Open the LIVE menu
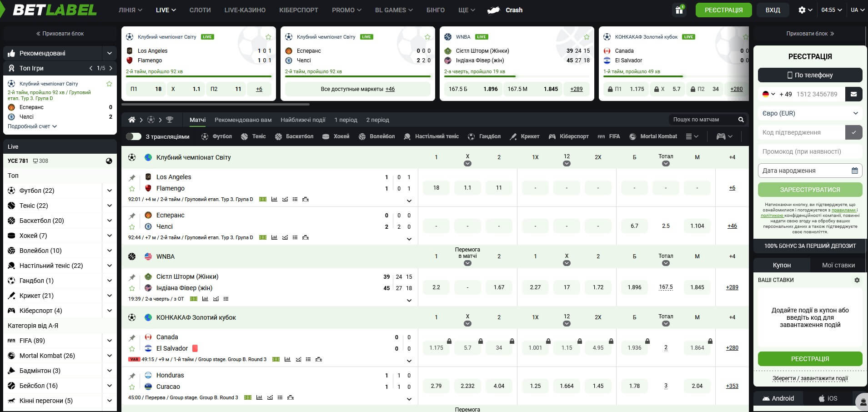Image resolution: width=868 pixels, height=412 pixels. pyautogui.click(x=166, y=10)
